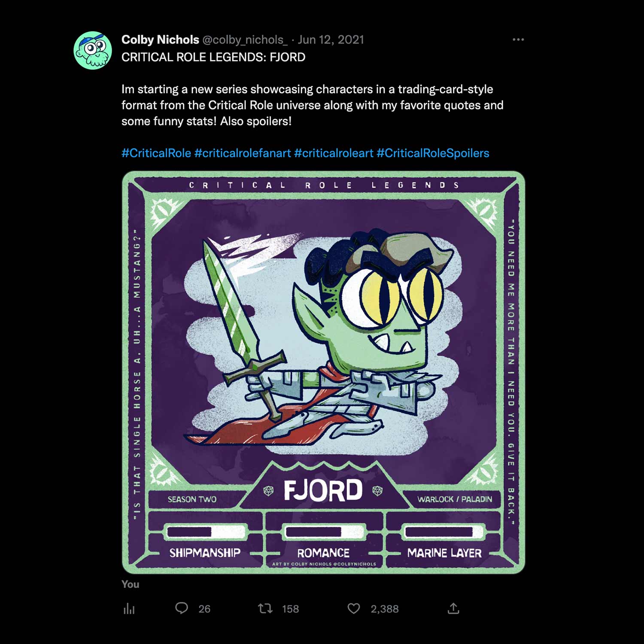The width and height of the screenshot is (644, 644).
Task: Open the #CriticalRole hashtag
Action: (x=156, y=153)
